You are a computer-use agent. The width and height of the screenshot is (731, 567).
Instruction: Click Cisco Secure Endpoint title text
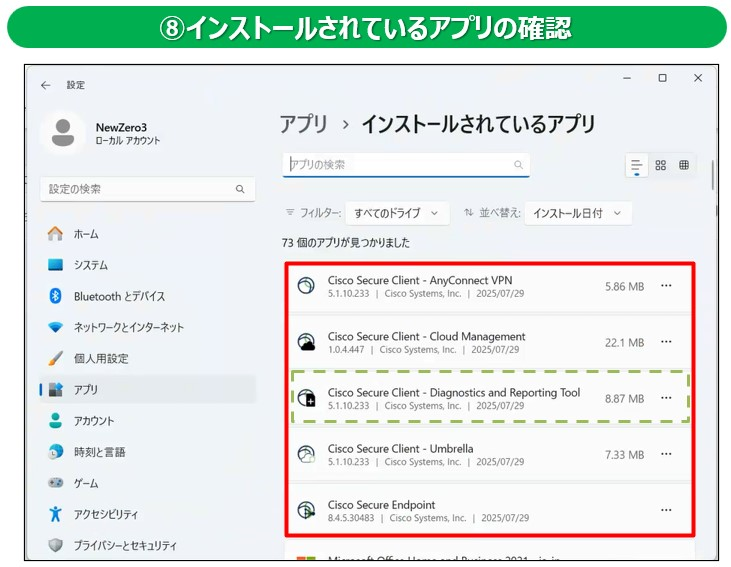[381, 505]
